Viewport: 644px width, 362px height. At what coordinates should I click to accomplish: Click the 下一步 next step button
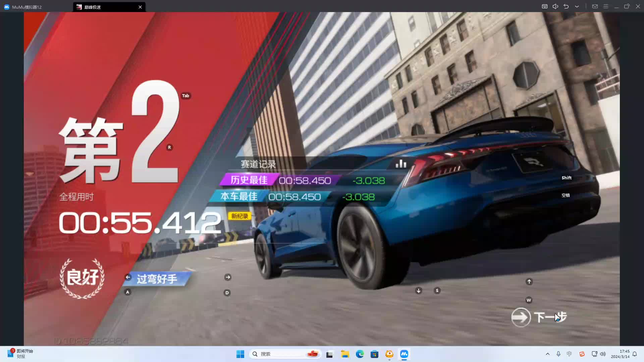click(539, 317)
